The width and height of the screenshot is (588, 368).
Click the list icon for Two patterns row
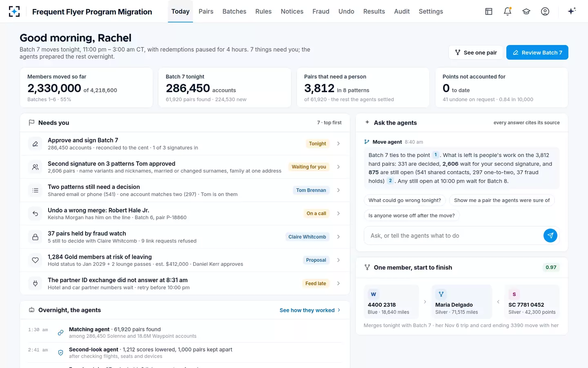pos(36,191)
